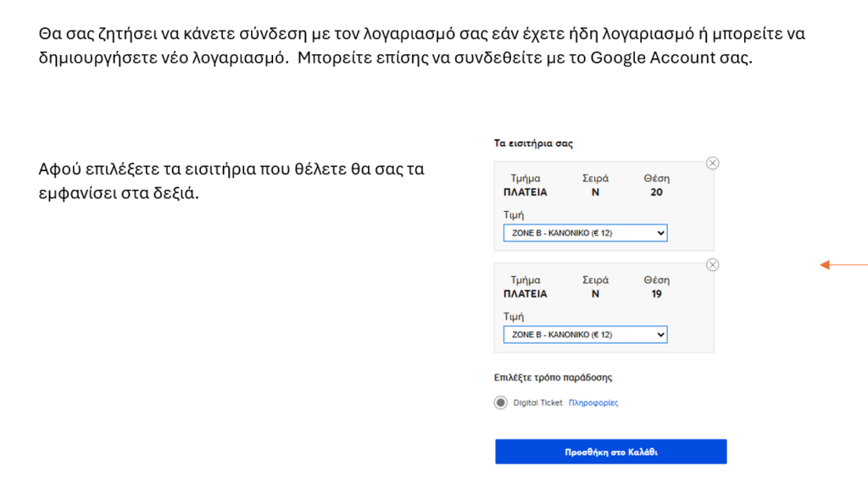Open price dropdown for seat 19 ticket
The height and width of the screenshot is (499, 868).
(585, 335)
